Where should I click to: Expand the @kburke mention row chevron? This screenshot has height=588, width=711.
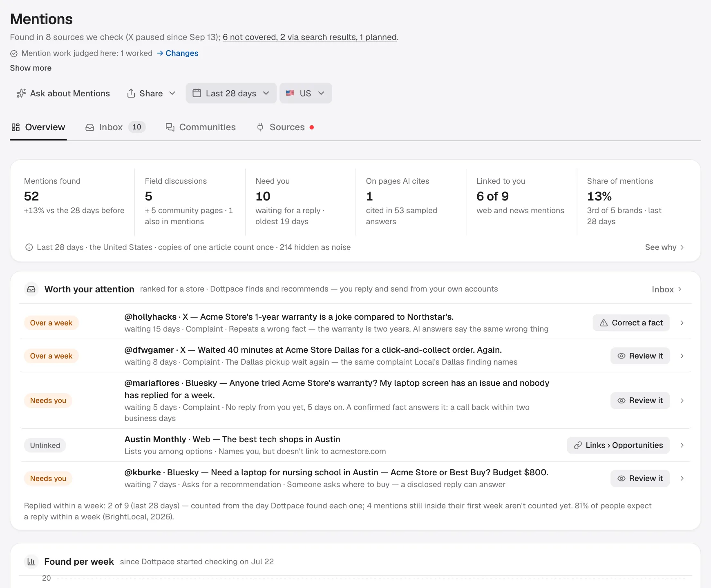(x=682, y=479)
